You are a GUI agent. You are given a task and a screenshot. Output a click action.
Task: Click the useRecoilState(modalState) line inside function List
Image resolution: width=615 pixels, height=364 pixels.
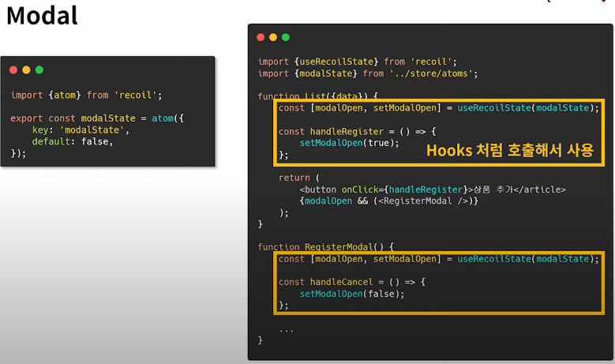click(439, 108)
